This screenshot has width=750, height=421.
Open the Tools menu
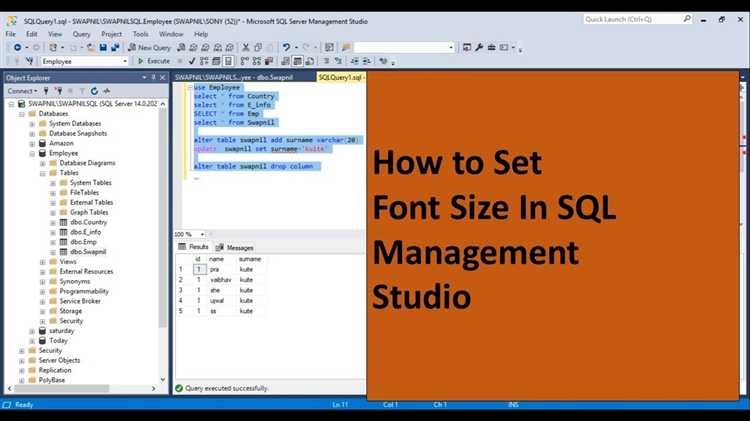pyautogui.click(x=140, y=33)
